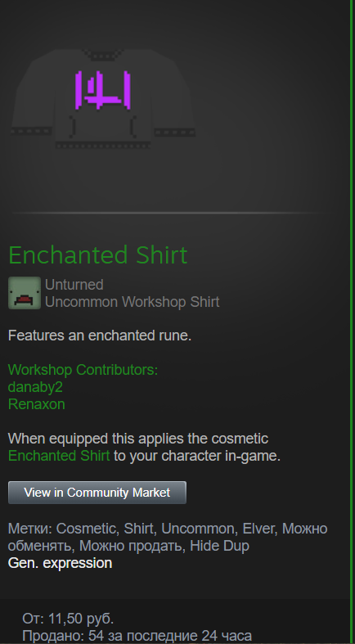Click the Features an enchanted rune description

point(100,336)
